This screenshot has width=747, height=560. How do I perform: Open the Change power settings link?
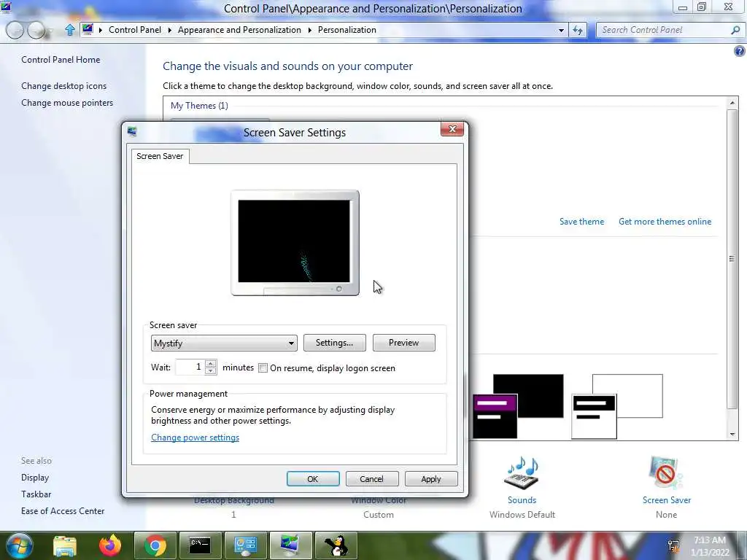196,437
